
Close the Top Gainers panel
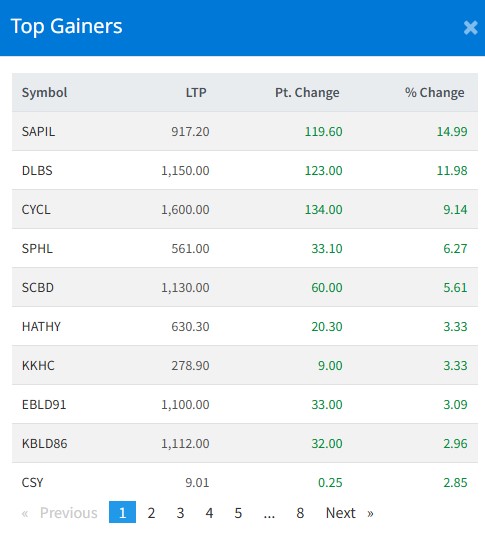(x=471, y=28)
